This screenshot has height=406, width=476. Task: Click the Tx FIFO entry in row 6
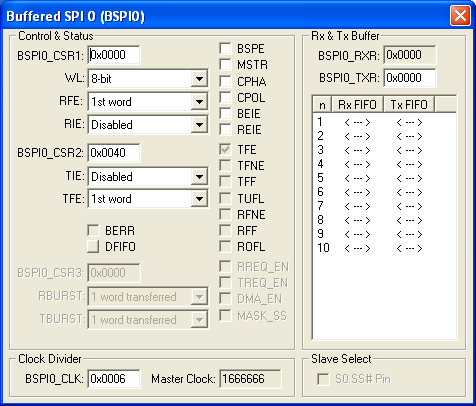click(x=409, y=192)
